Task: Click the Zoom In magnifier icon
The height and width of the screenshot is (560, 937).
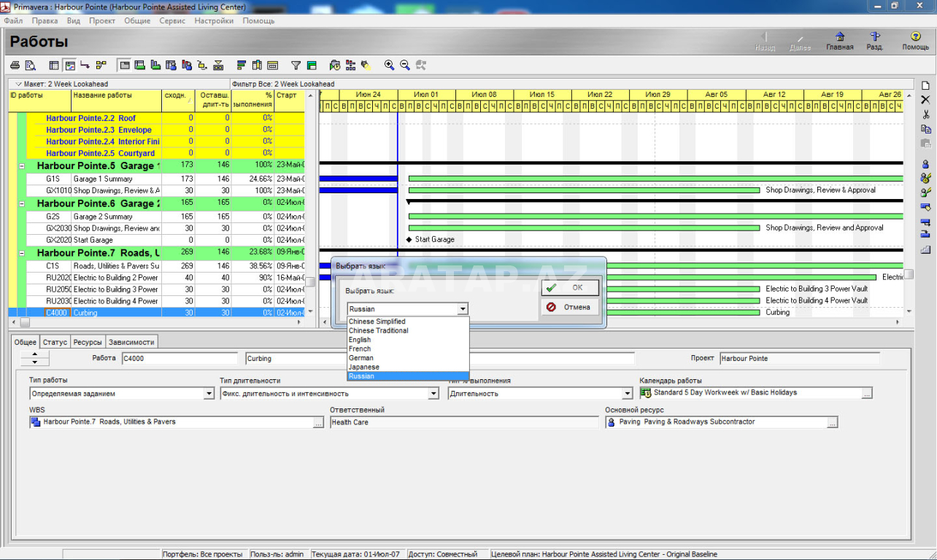Action: pyautogui.click(x=390, y=66)
